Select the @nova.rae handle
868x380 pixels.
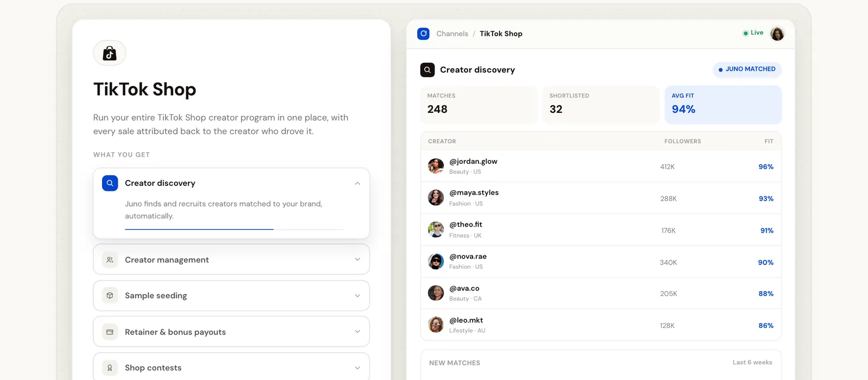coord(468,256)
